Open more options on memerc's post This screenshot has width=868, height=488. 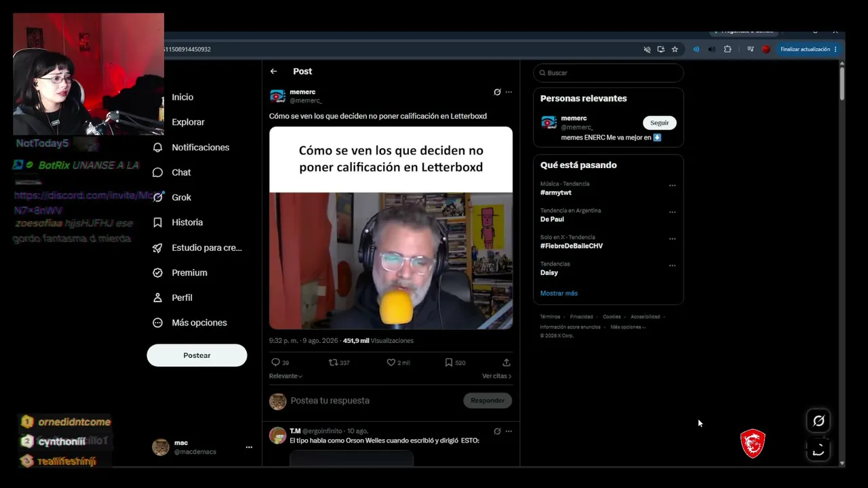click(x=509, y=92)
